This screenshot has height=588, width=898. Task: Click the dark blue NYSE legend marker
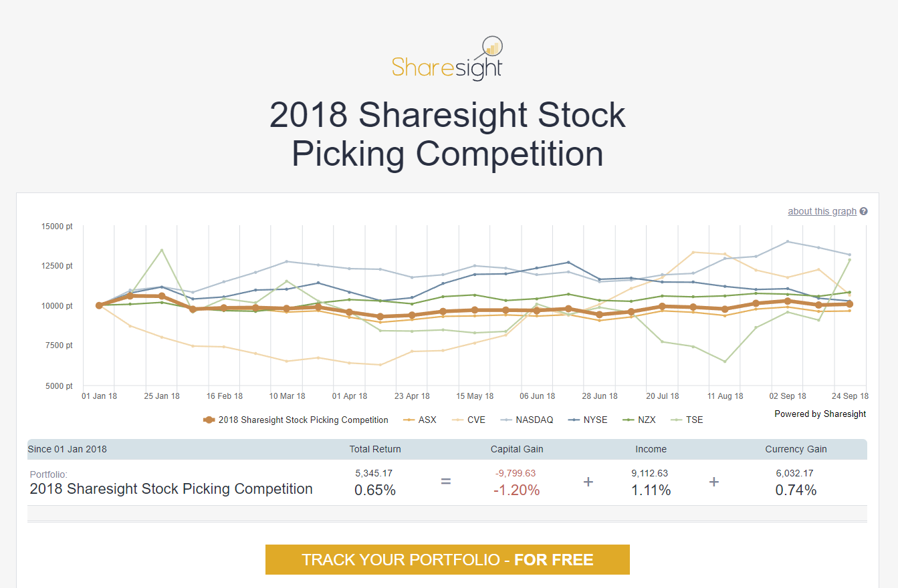click(x=573, y=419)
